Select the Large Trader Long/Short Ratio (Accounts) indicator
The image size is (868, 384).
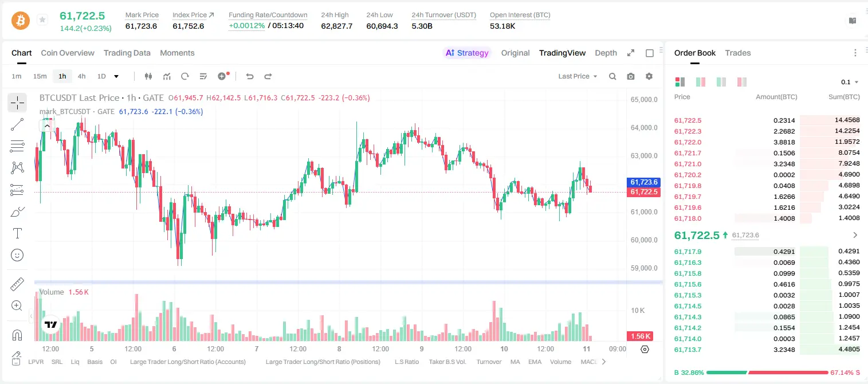coord(188,362)
